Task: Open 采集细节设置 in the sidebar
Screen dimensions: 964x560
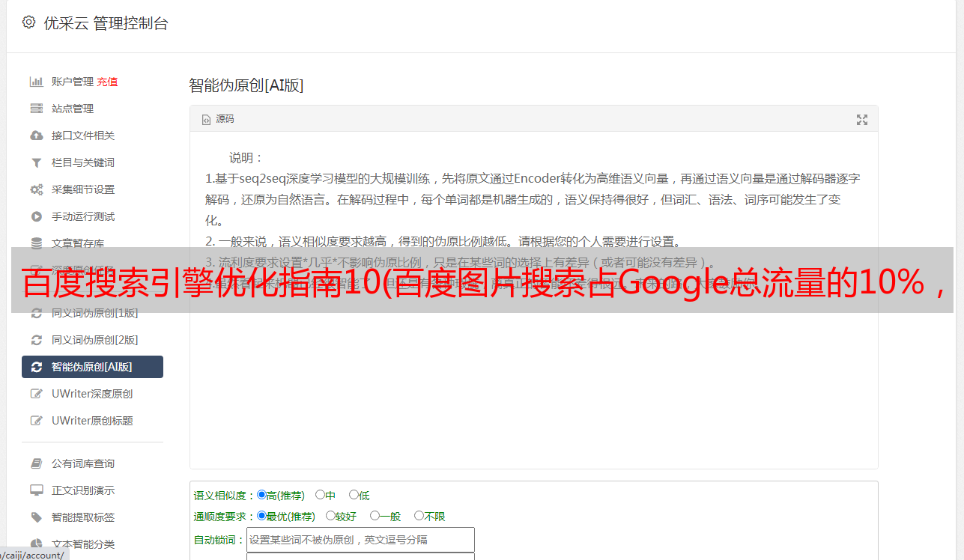Action: coord(83,189)
